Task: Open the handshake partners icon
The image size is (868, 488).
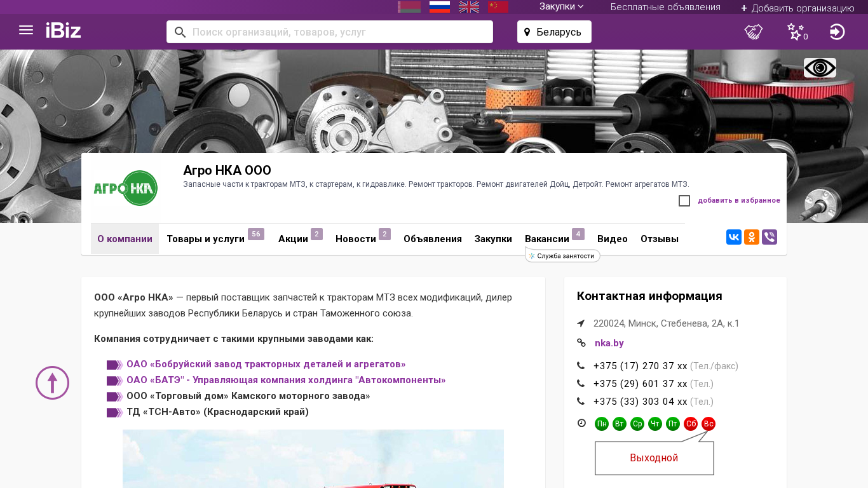Action: 754,32
